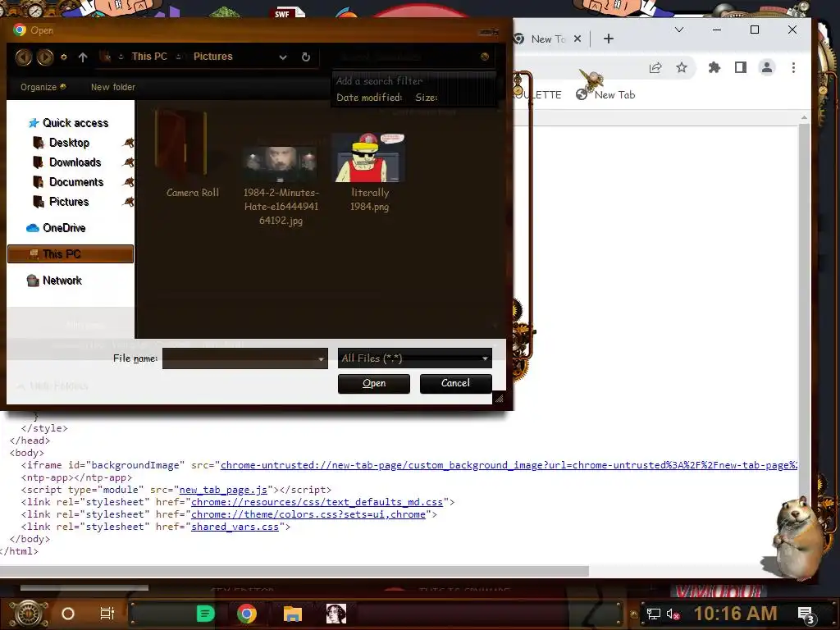The width and height of the screenshot is (840, 630).
Task: Expand the address bar history dropdown
Action: point(283,57)
